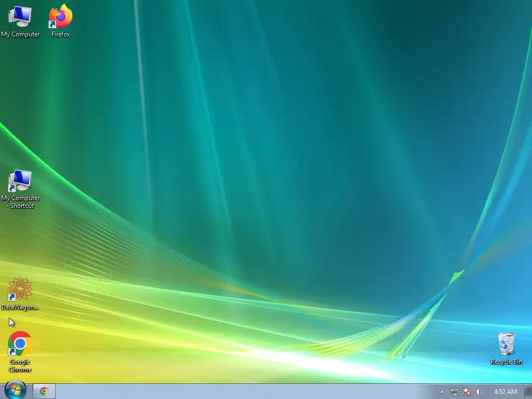Click the Show desktop strip by the clock
The width and height of the screenshot is (532, 399).
click(528, 392)
